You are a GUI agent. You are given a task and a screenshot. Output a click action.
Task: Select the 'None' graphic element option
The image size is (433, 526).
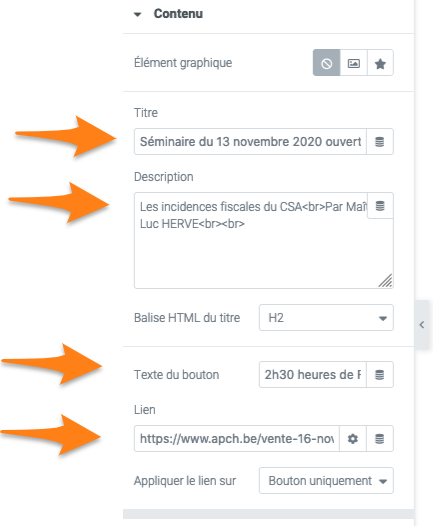326,63
